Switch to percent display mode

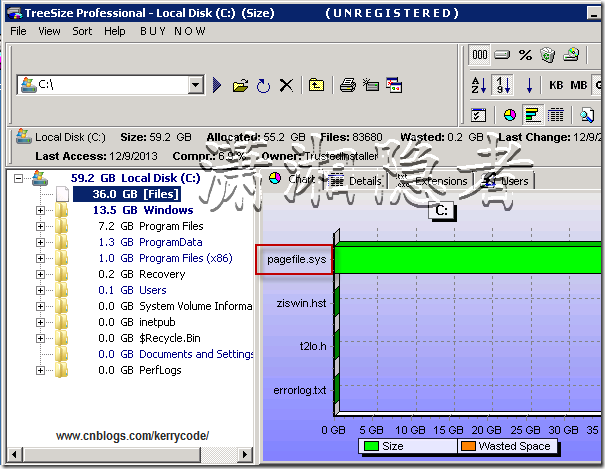tap(525, 55)
